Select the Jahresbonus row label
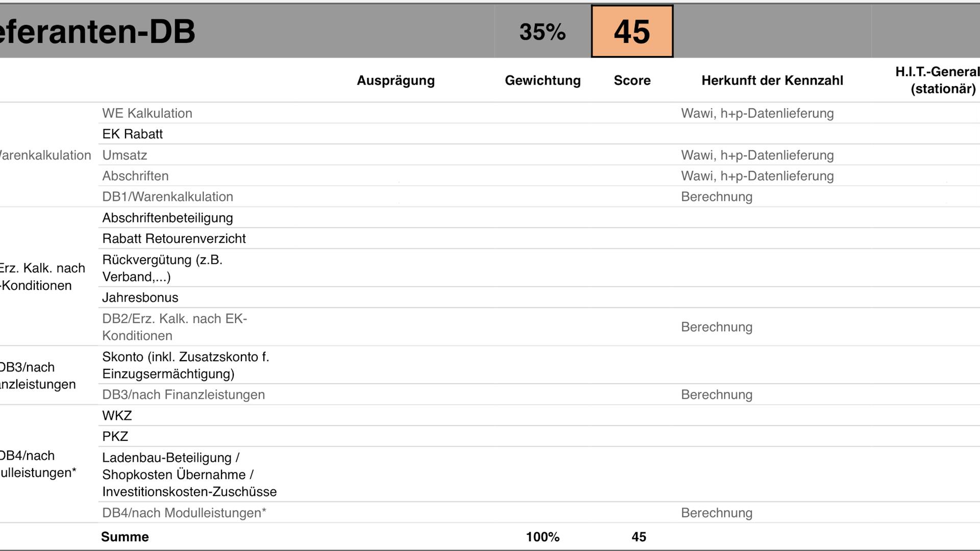 (x=140, y=297)
